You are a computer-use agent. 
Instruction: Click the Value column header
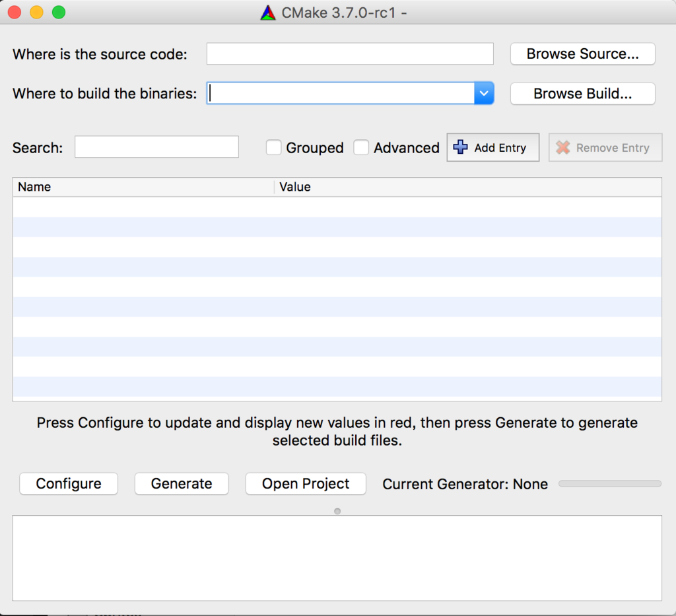468,187
